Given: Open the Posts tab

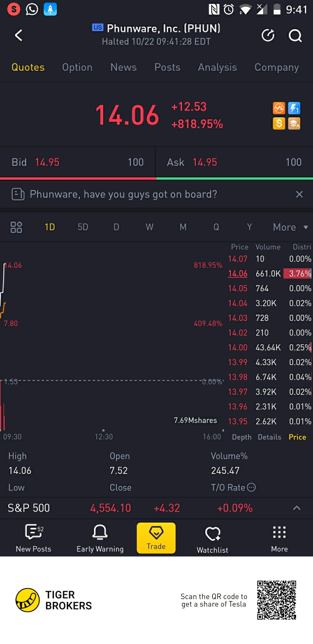Looking at the screenshot, I should [168, 67].
